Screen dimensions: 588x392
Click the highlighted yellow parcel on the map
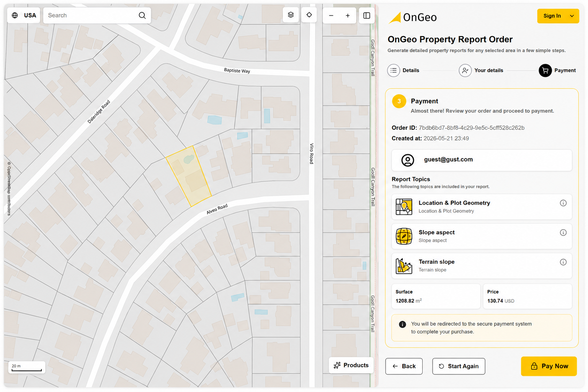(x=188, y=176)
